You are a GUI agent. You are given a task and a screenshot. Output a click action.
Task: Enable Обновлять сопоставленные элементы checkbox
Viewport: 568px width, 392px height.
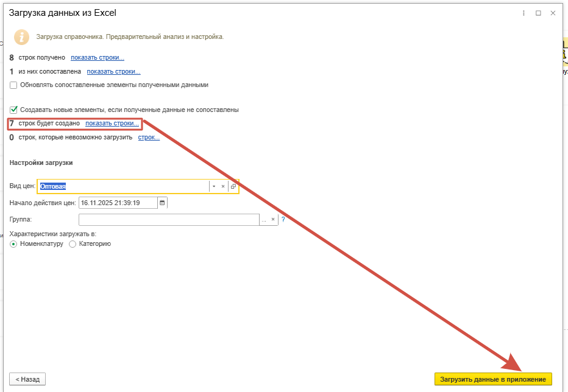pos(13,85)
